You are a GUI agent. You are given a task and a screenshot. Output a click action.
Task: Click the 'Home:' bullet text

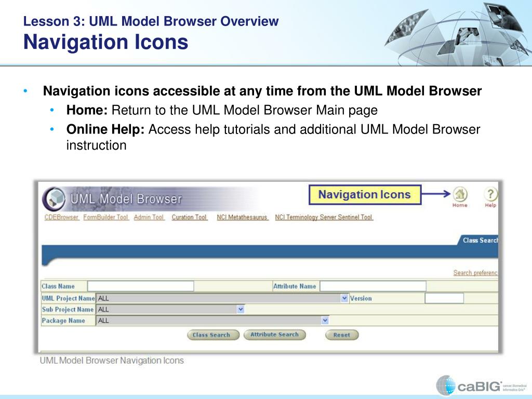[87, 110]
